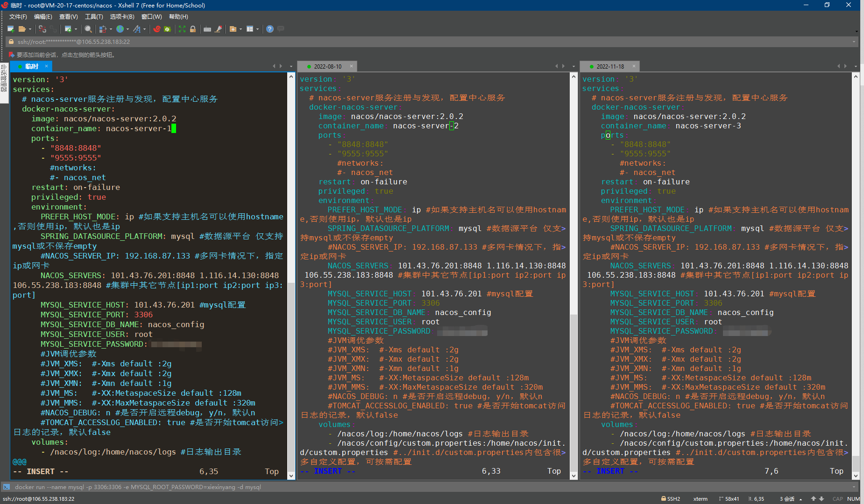Click scroll-up arrow of 2022-08-10 pane
Screen dimensions: 864x504
coord(574,76)
